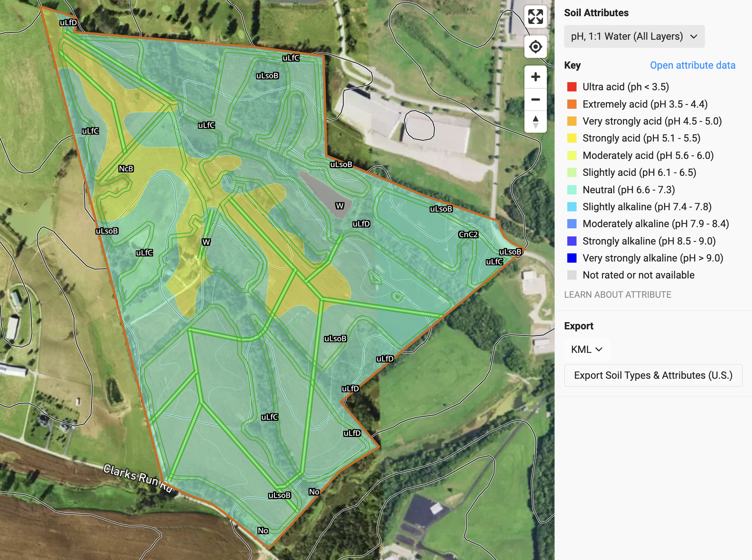
Task: Click the Not rated gray legend swatch
Action: pyautogui.click(x=572, y=275)
